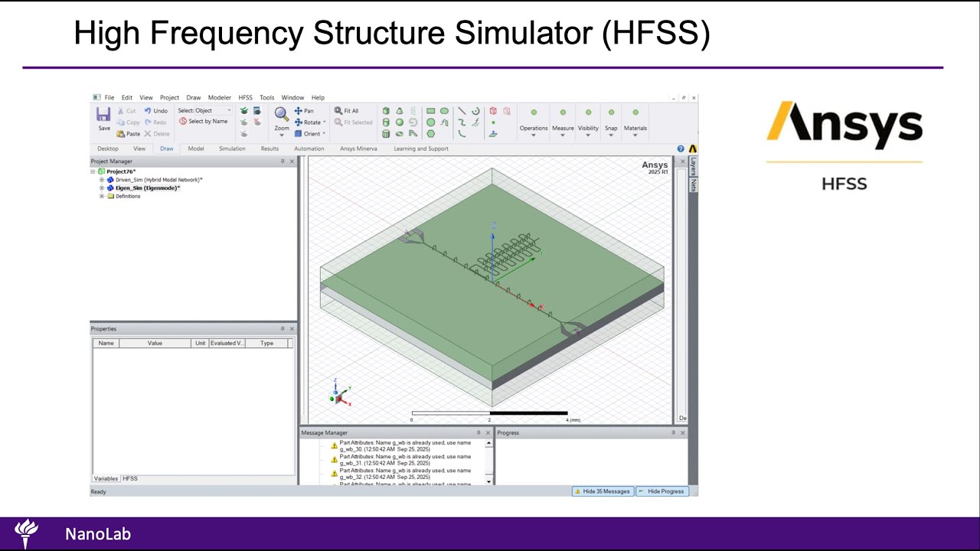This screenshot has width=980, height=551.
Task: Select the Draw circle tool
Action: click(430, 122)
